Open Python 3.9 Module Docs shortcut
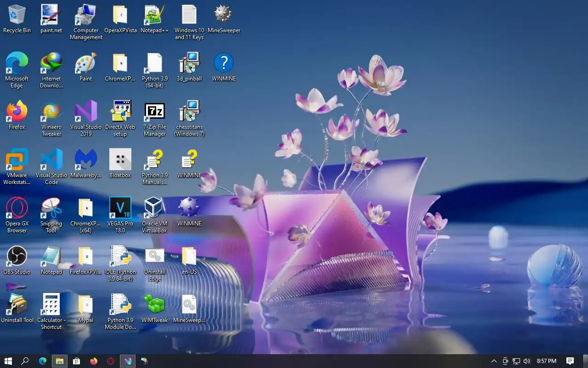 (120, 312)
